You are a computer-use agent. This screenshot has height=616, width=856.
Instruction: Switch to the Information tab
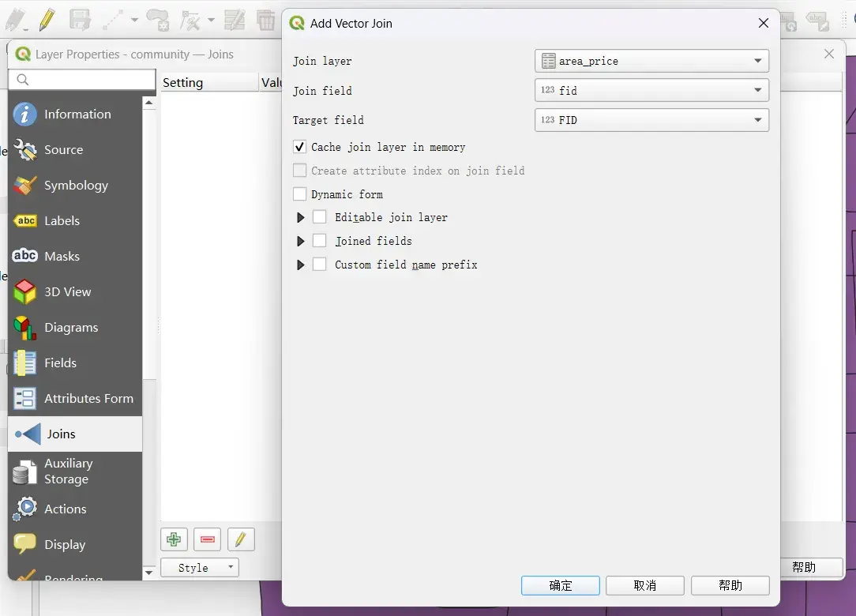[x=75, y=115]
